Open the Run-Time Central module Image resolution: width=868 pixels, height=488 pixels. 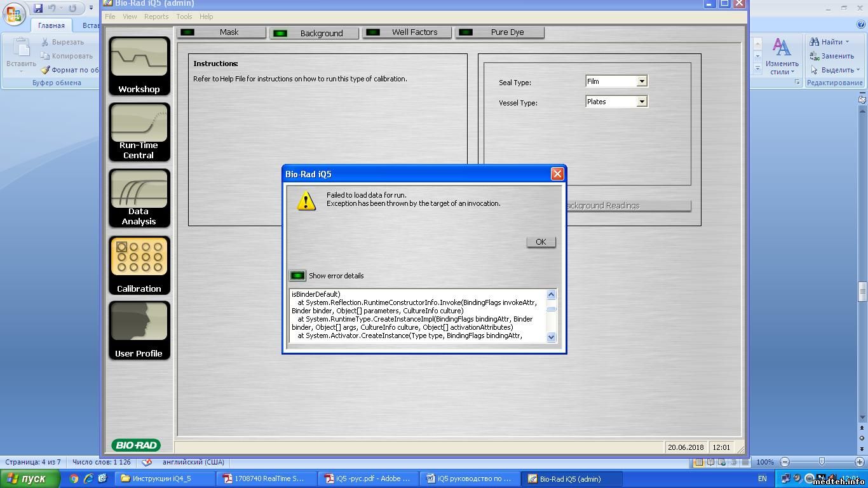pyautogui.click(x=139, y=132)
